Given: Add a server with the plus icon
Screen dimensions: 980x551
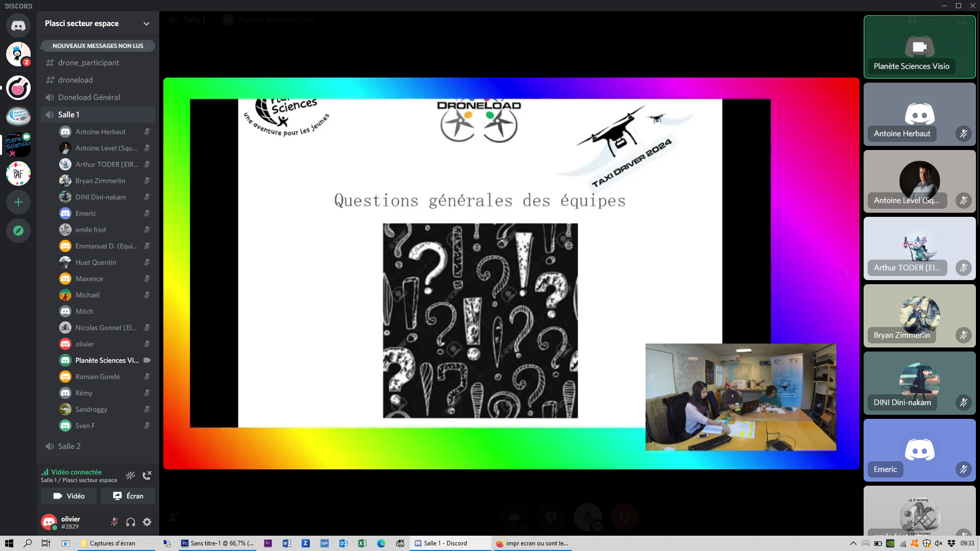Looking at the screenshot, I should [x=18, y=202].
